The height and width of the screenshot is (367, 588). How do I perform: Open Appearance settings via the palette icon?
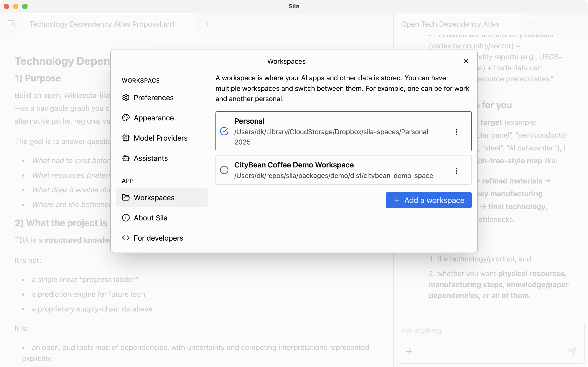point(126,118)
